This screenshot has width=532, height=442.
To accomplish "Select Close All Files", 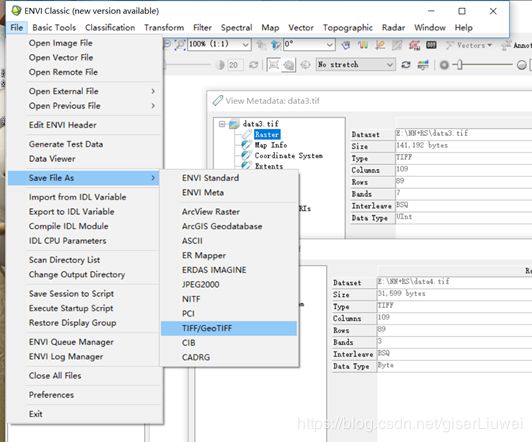I will pyautogui.click(x=84, y=376).
